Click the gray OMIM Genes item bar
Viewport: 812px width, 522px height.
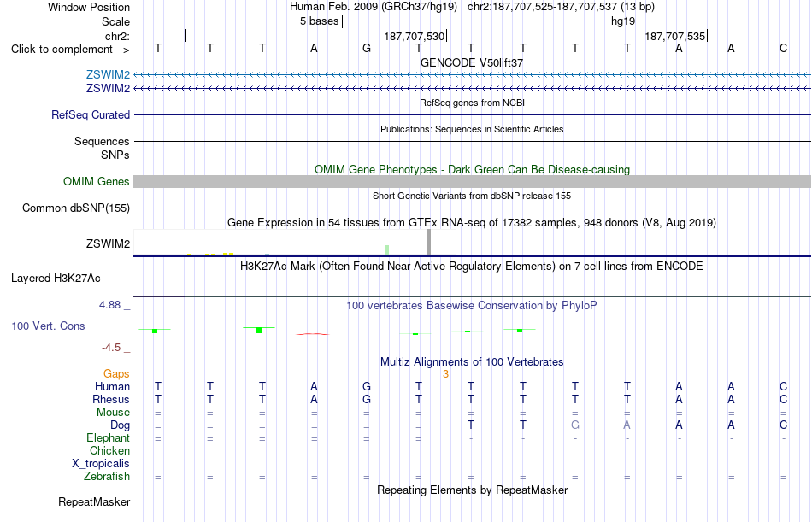tap(472, 181)
